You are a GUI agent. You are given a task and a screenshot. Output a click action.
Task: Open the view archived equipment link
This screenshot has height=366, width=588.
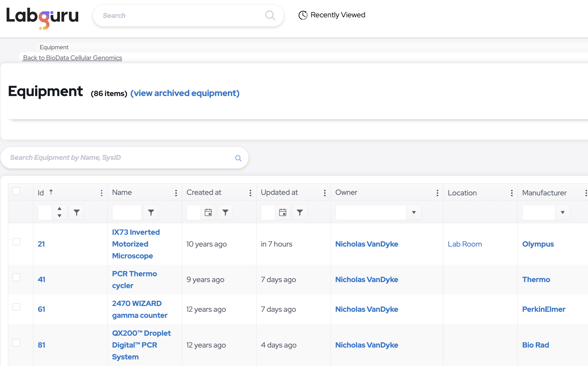(x=185, y=93)
